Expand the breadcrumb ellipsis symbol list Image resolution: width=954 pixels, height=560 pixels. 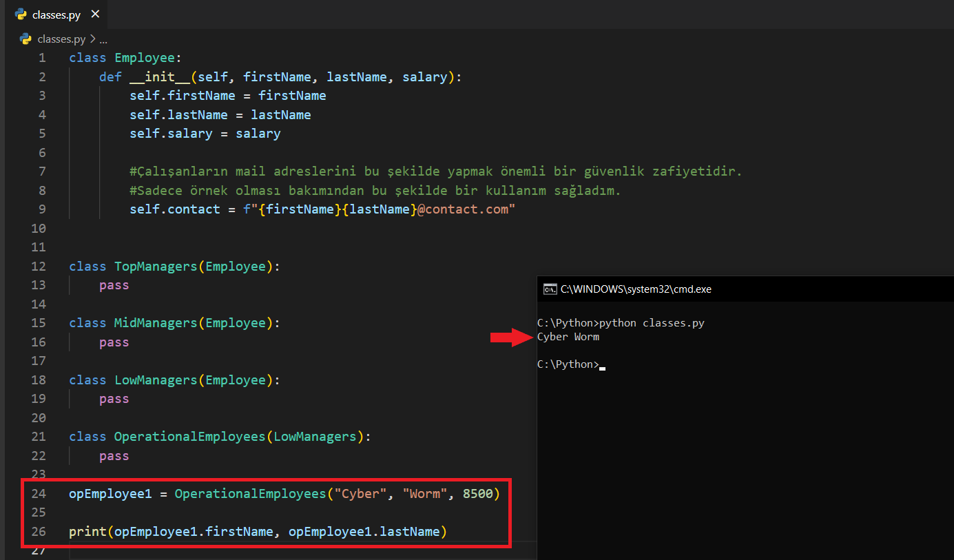(103, 39)
